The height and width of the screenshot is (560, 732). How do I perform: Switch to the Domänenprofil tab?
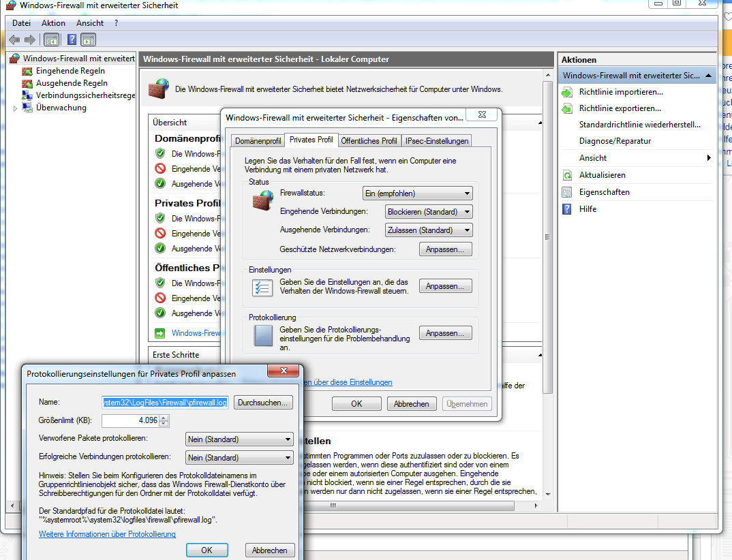click(x=258, y=141)
